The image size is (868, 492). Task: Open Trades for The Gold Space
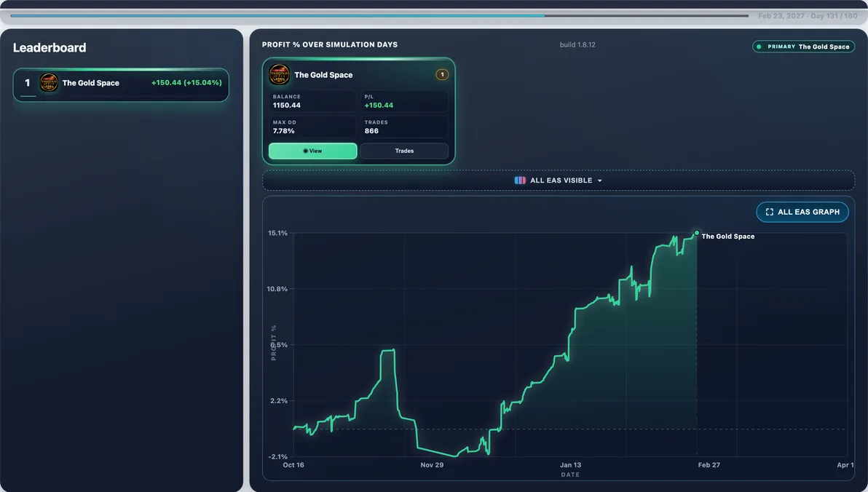pyautogui.click(x=404, y=151)
